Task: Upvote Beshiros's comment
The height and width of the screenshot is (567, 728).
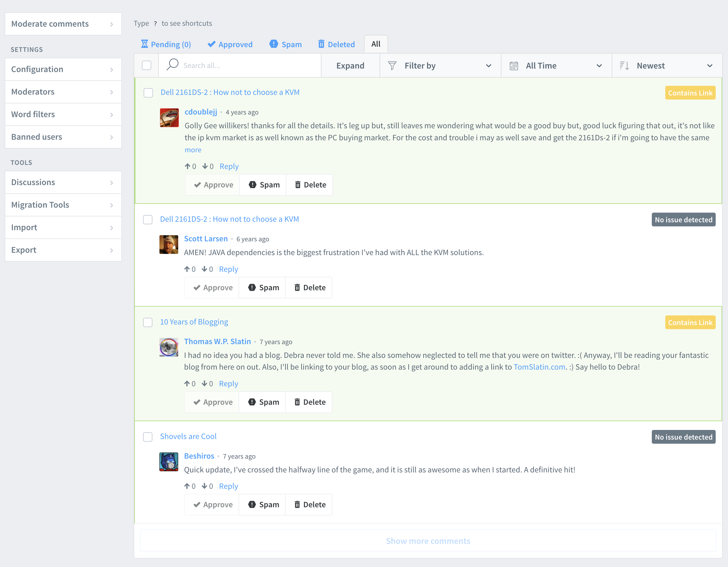Action: click(x=187, y=486)
